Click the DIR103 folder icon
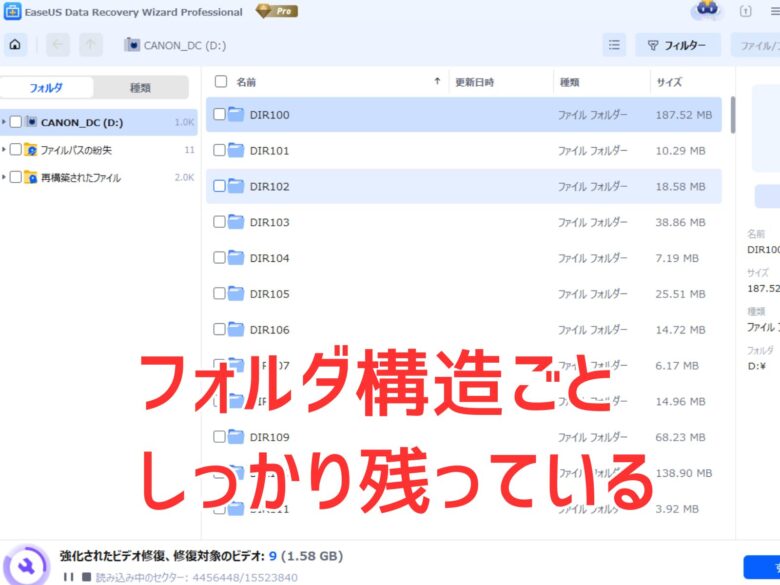This screenshot has height=585, width=780. (x=236, y=222)
